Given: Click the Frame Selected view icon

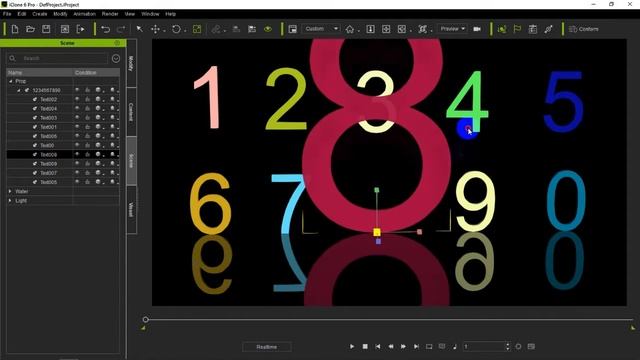Looking at the screenshot, I should click(386, 29).
